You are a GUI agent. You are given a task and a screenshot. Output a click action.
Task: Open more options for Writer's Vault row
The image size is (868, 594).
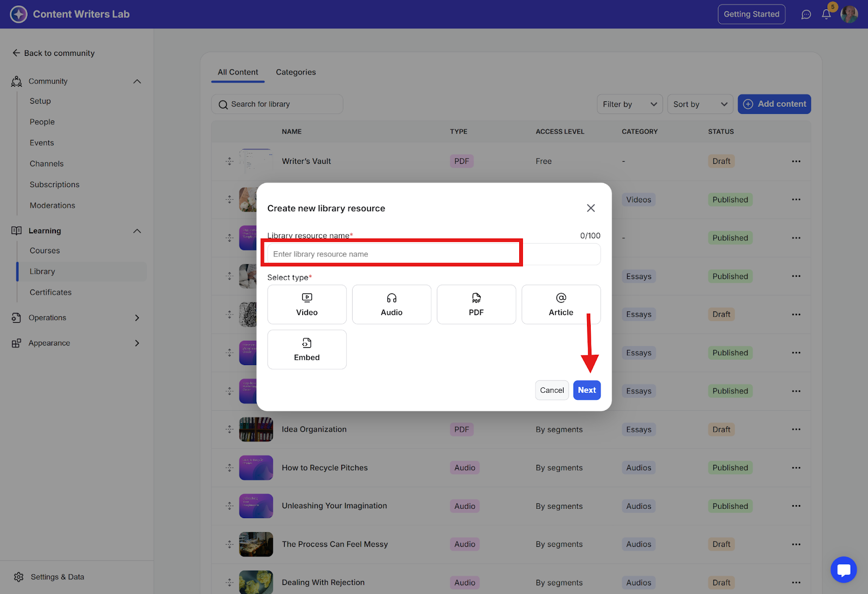coord(796,161)
